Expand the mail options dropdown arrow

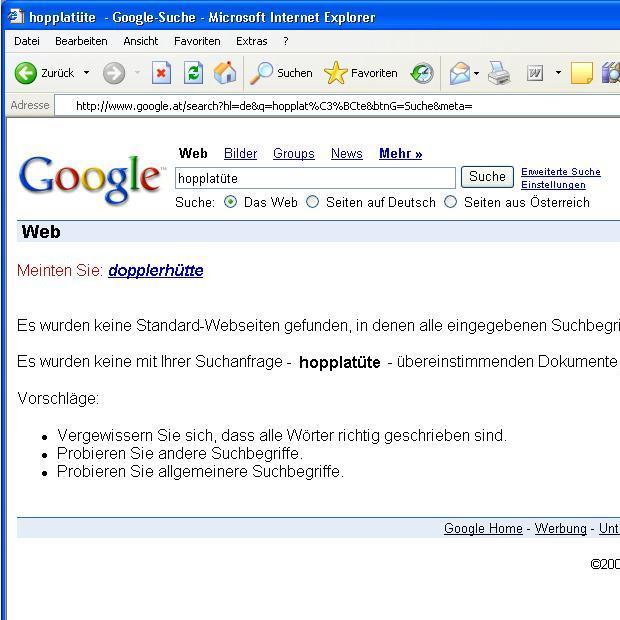point(476,73)
